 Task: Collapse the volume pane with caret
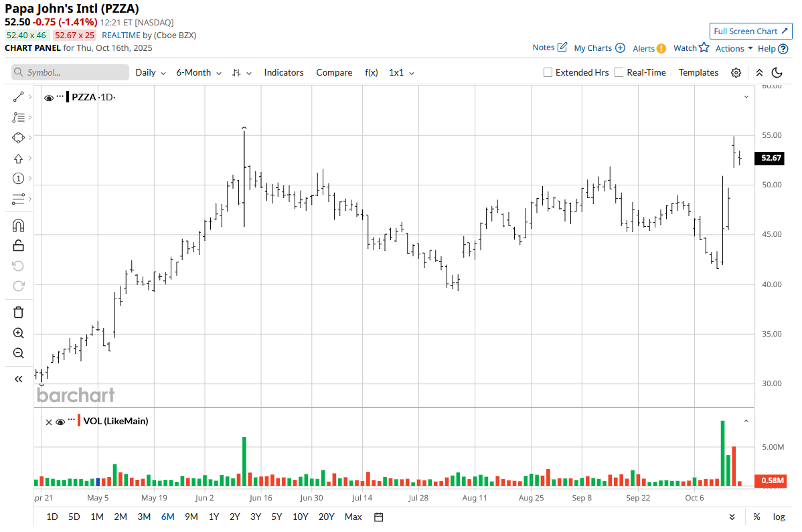pos(746,421)
